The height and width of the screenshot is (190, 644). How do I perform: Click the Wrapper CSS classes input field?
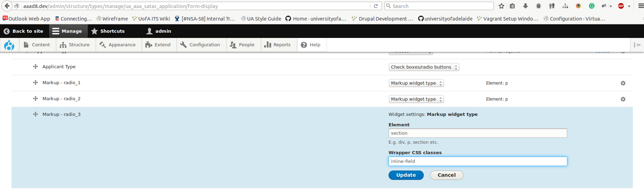(x=478, y=161)
